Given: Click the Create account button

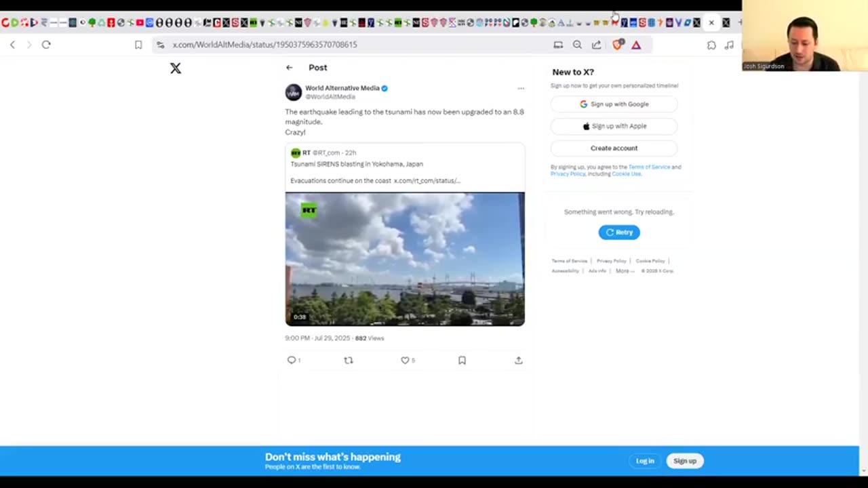Looking at the screenshot, I should [x=614, y=148].
